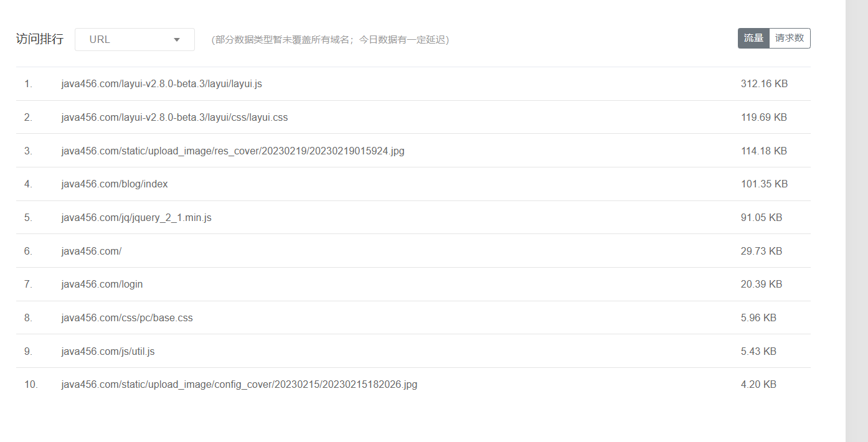Click the 312.16 KB traffic value

tap(764, 83)
